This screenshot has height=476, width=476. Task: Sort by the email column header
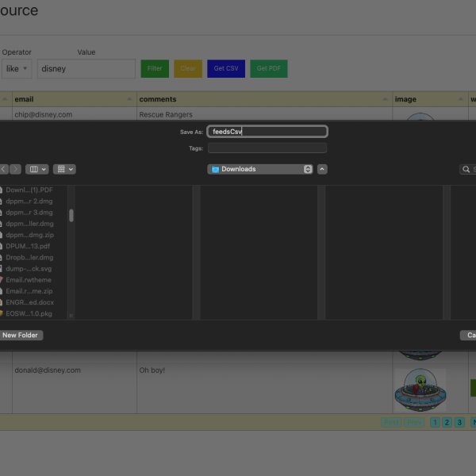[x=73, y=99]
